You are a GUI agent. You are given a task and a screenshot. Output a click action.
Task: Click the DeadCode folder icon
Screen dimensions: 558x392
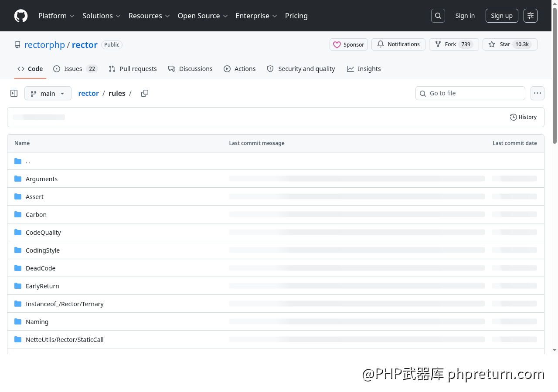(x=18, y=268)
